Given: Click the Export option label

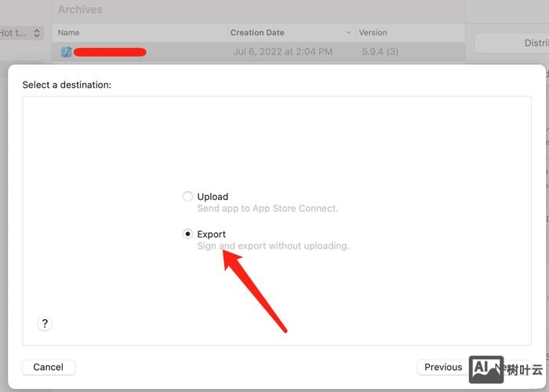Looking at the screenshot, I should [x=211, y=234].
